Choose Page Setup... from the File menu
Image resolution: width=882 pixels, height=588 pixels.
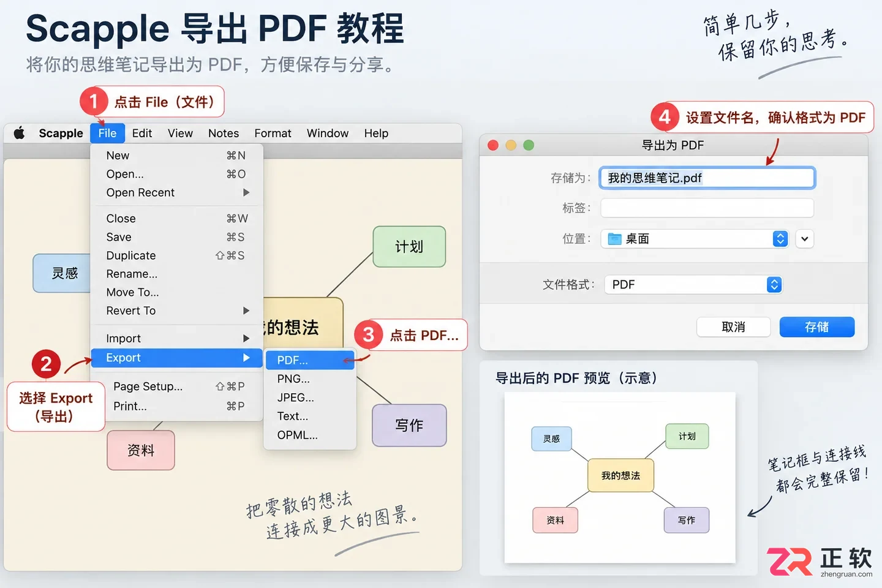[176, 386]
